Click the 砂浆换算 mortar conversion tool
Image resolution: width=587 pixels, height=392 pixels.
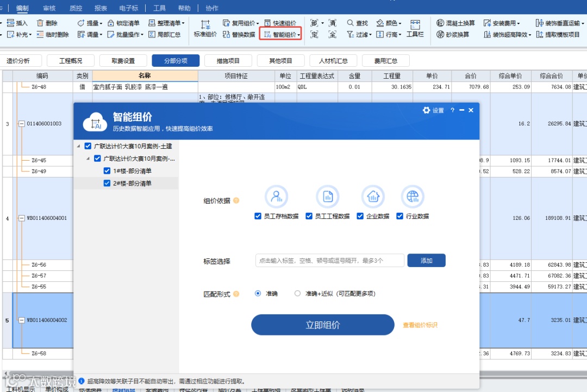(453, 34)
